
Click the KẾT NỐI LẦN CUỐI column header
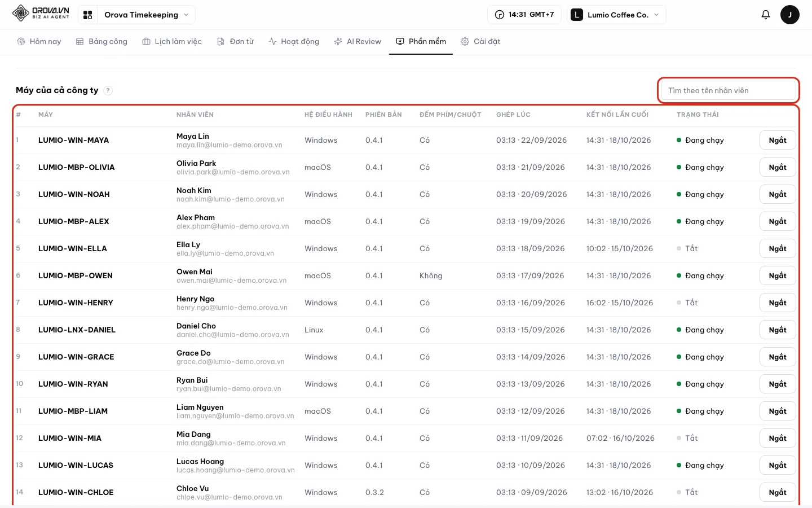(617, 115)
